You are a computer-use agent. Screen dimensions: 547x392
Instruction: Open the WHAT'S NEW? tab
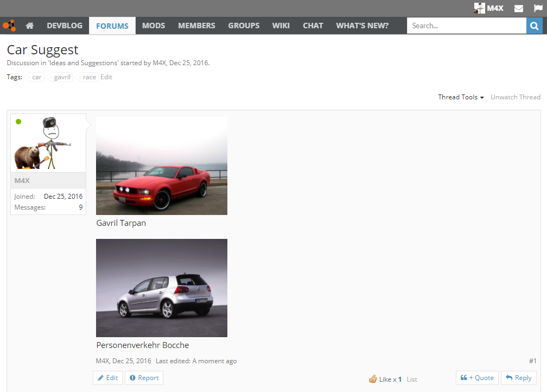pos(362,26)
